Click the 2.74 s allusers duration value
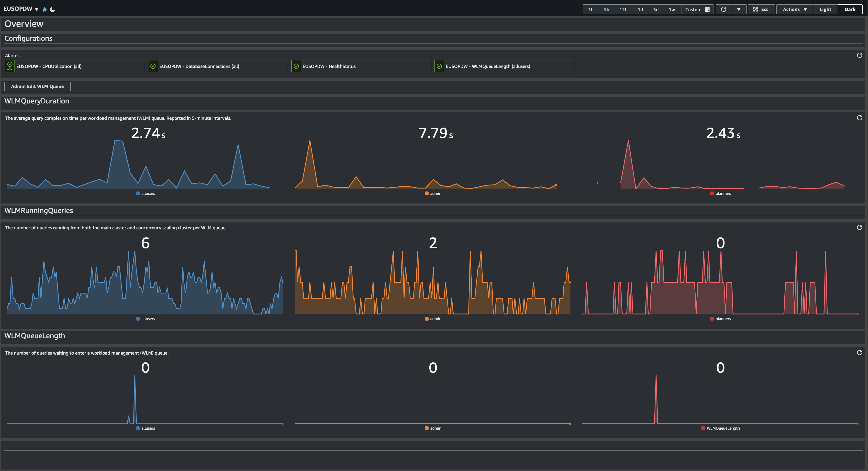Screen dimensions: 868x471 (x=148, y=133)
